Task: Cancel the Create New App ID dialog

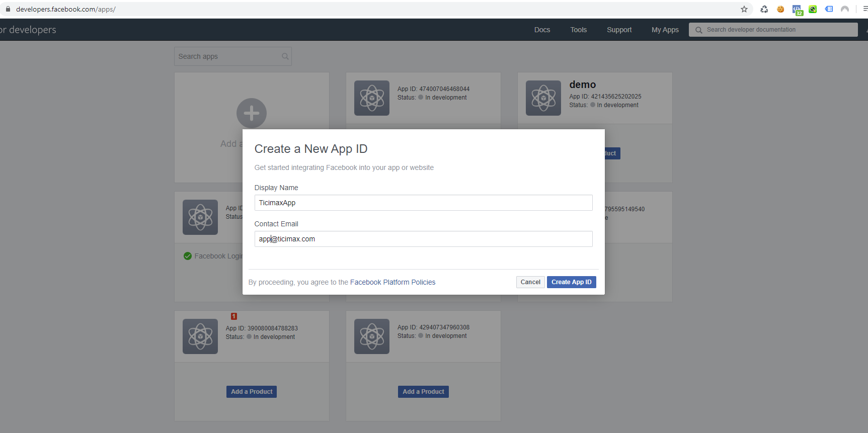Action: tap(530, 282)
